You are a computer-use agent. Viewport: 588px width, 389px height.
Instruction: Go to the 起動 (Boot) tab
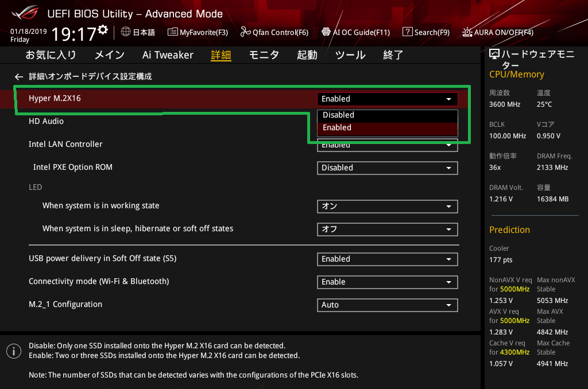pyautogui.click(x=307, y=55)
